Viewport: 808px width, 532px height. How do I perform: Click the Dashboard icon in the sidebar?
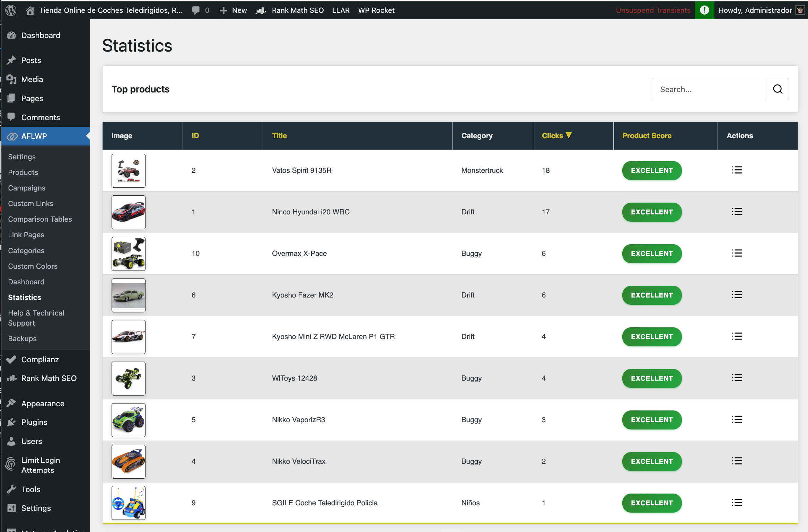[x=12, y=35]
